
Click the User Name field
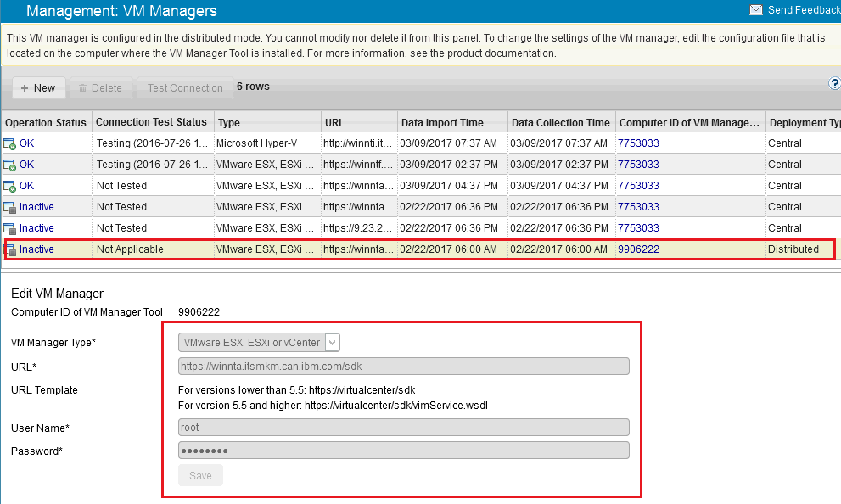point(403,428)
